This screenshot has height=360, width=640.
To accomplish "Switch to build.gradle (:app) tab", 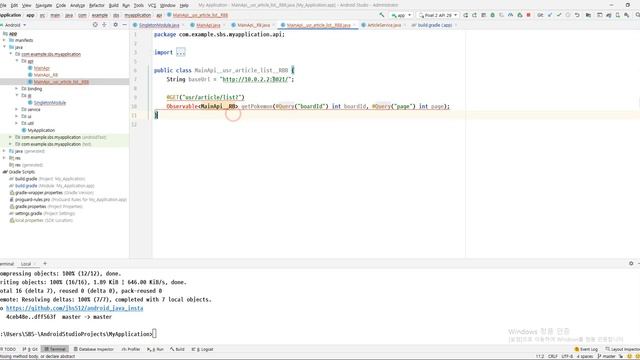I will point(434,25).
